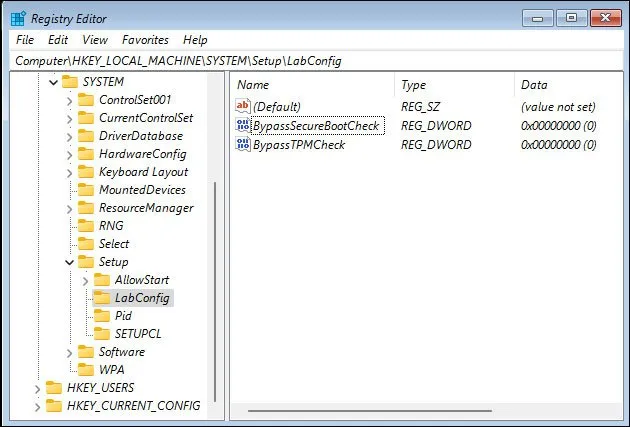The height and width of the screenshot is (427, 630).
Task: Open the Edit menu
Action: (58, 40)
